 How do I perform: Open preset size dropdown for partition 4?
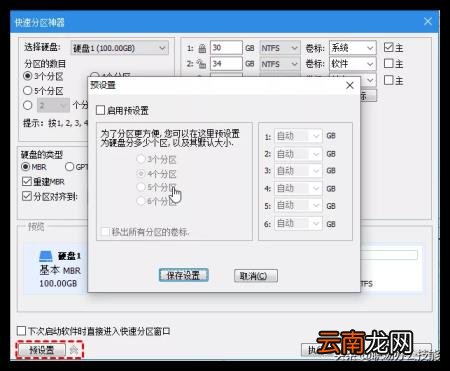[x=298, y=189]
